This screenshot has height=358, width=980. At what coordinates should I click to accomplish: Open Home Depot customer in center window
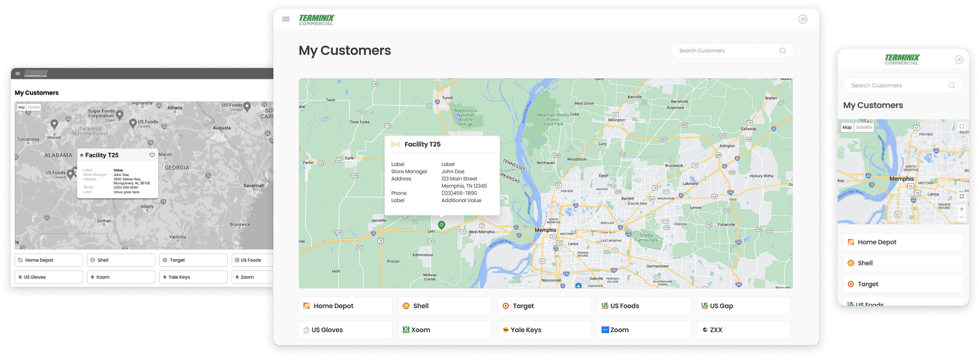345,306
